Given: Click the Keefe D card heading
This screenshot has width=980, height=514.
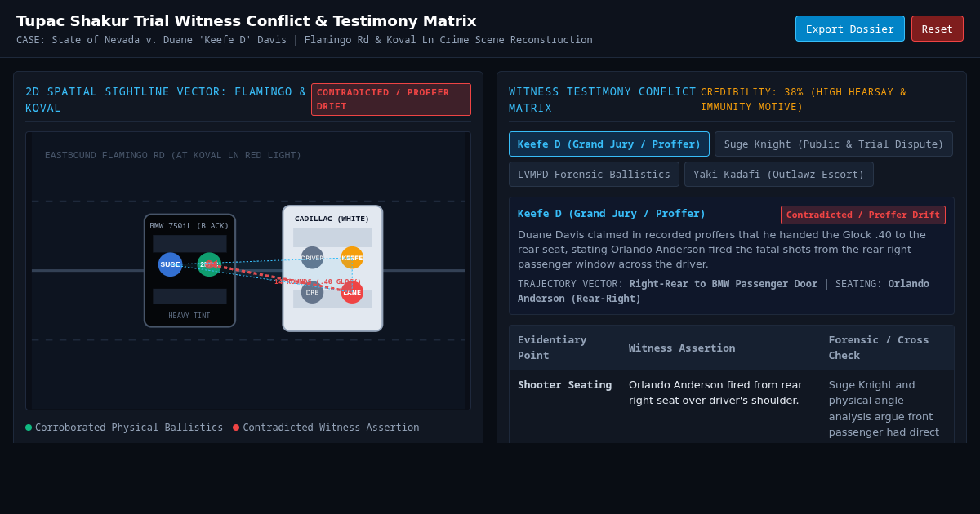Looking at the screenshot, I should [612, 214].
